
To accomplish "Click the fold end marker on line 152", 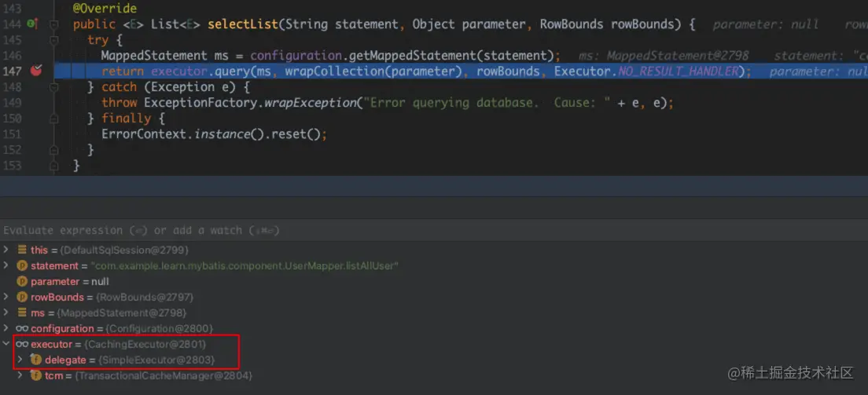I will pyautogui.click(x=53, y=149).
